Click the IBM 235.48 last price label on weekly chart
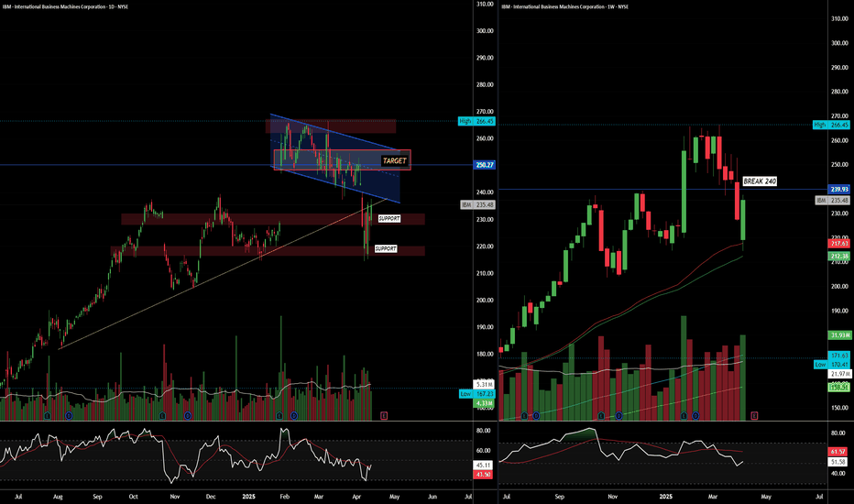854x504 pixels. pos(832,200)
